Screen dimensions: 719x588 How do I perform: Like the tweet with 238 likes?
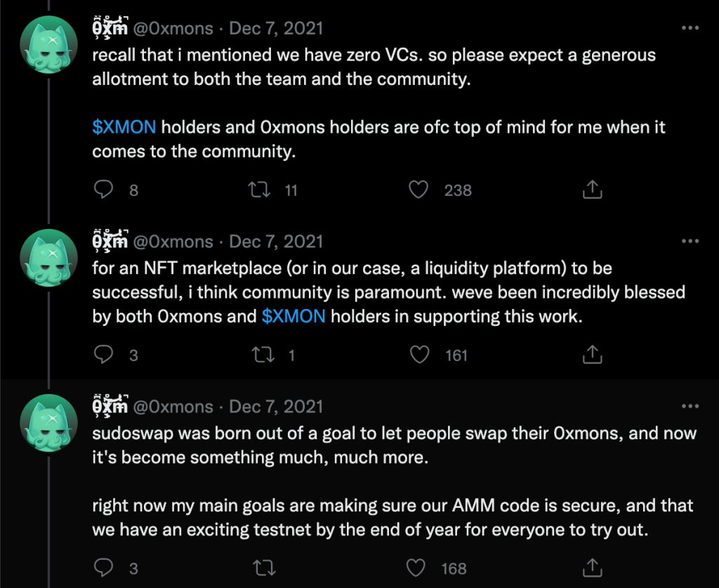coord(418,190)
